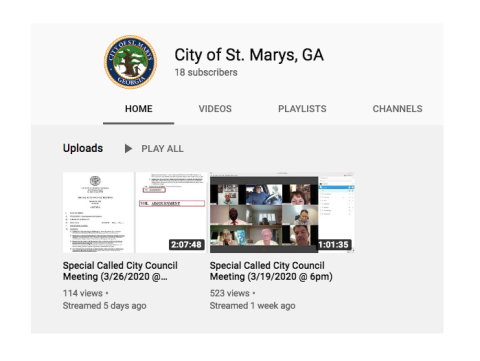Open the 3/19/2020 council meeting video thumbnail
The height and width of the screenshot is (361, 480).
point(282,212)
